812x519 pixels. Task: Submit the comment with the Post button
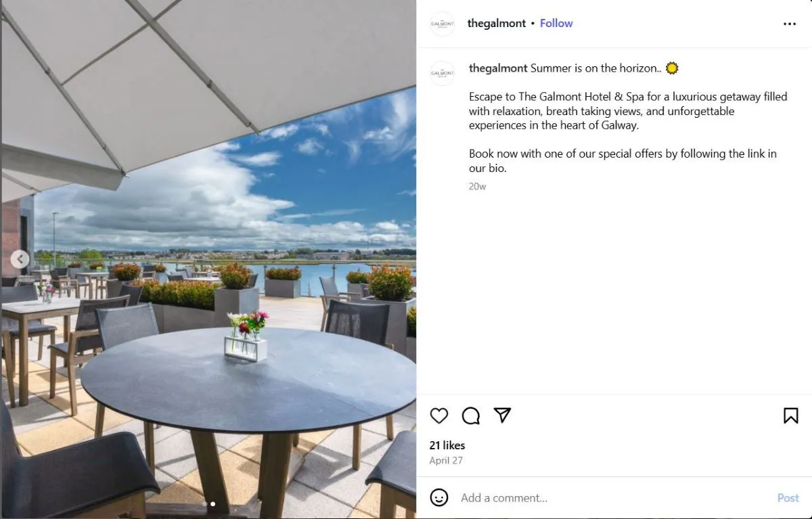(x=788, y=498)
